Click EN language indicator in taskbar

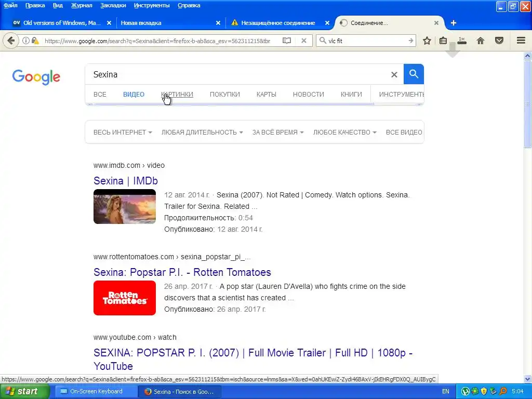[445, 392]
